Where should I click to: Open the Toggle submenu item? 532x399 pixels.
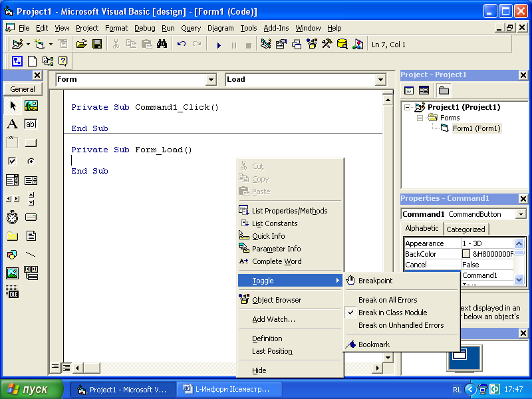point(290,281)
